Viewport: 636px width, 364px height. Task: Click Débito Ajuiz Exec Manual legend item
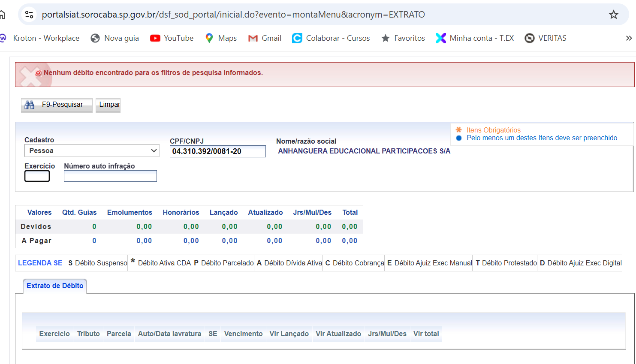(430, 263)
